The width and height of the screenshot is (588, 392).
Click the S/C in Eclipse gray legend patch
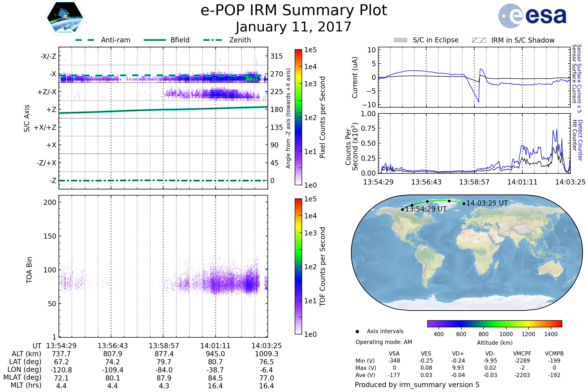tap(400, 40)
